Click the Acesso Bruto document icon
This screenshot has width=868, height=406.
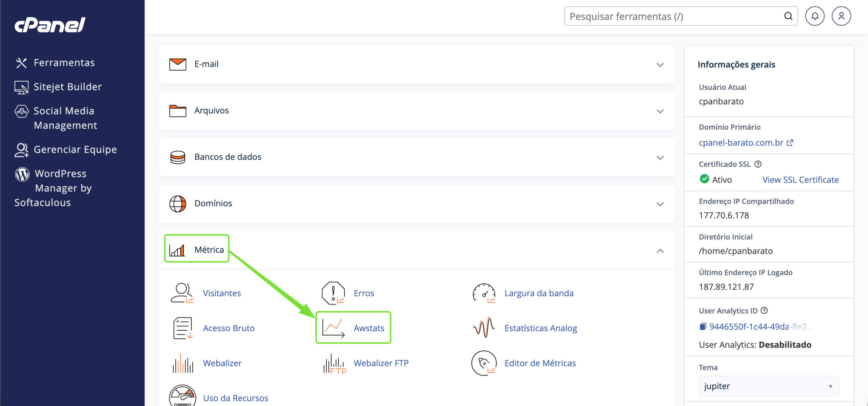point(183,328)
